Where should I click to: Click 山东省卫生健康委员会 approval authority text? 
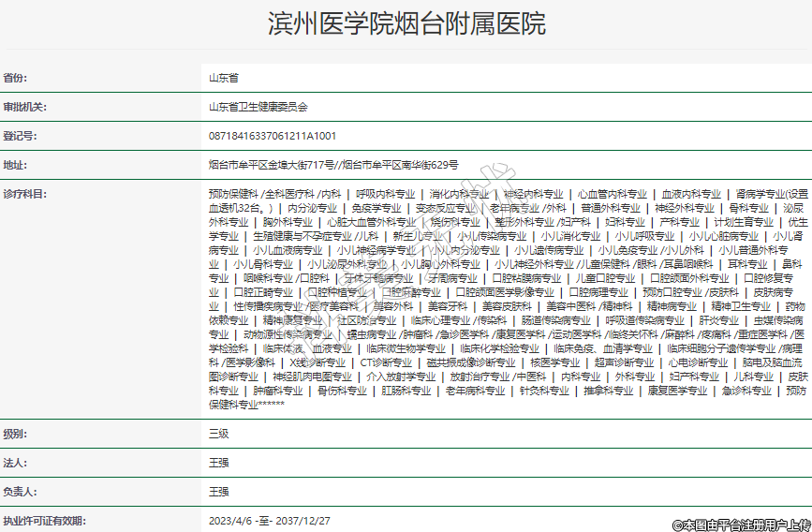[x=258, y=108]
